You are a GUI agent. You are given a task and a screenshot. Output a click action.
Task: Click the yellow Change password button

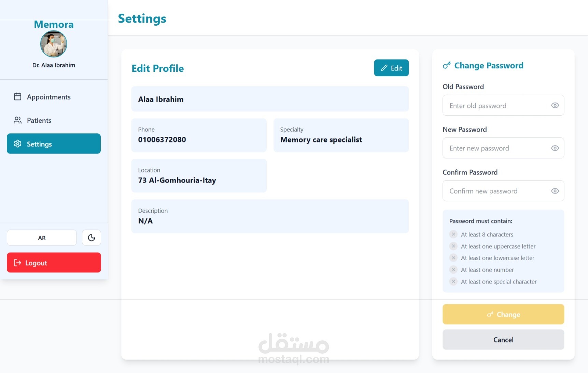click(503, 314)
